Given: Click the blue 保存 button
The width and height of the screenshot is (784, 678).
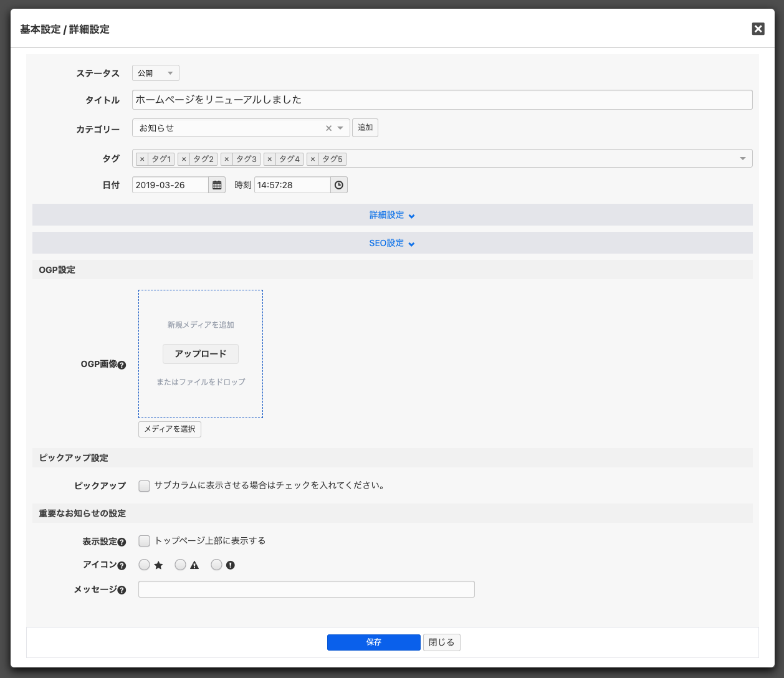Looking at the screenshot, I should [x=374, y=642].
